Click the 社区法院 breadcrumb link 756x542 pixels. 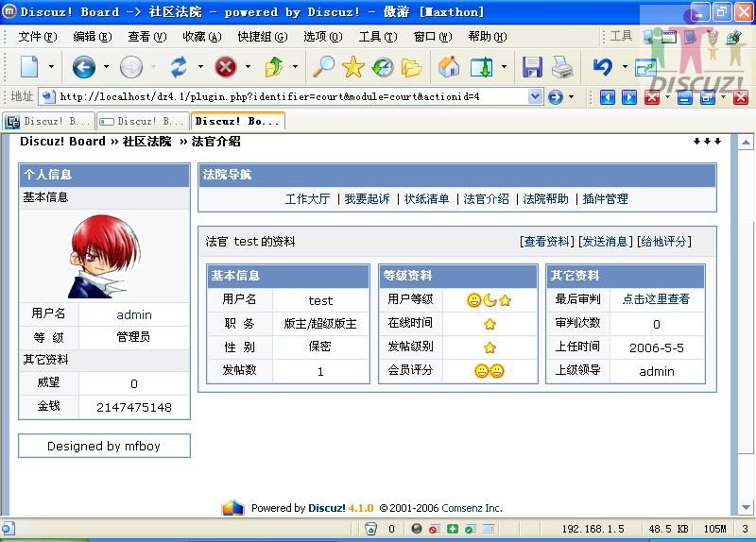coord(147,142)
